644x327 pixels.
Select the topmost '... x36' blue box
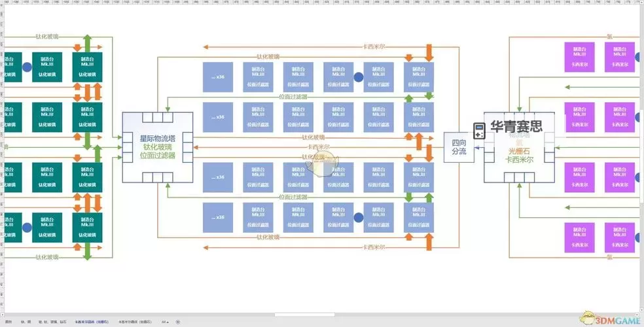point(218,77)
